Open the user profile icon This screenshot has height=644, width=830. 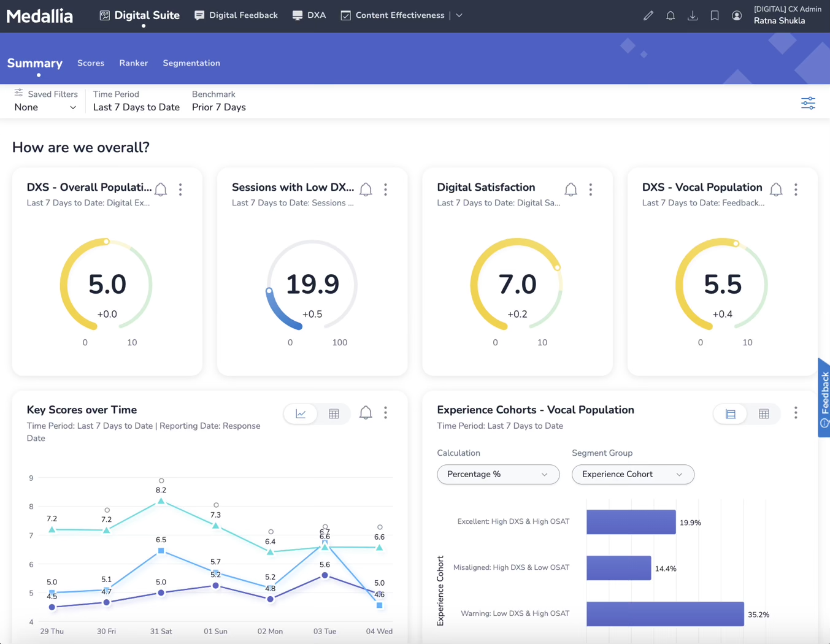pos(737,16)
